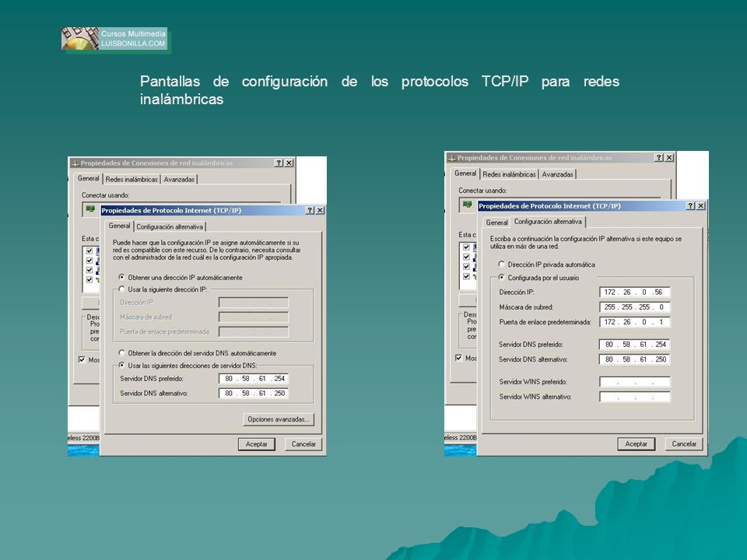Select General tab of left wireless properties window
Image resolution: width=747 pixels, height=560 pixels.
click(x=89, y=179)
